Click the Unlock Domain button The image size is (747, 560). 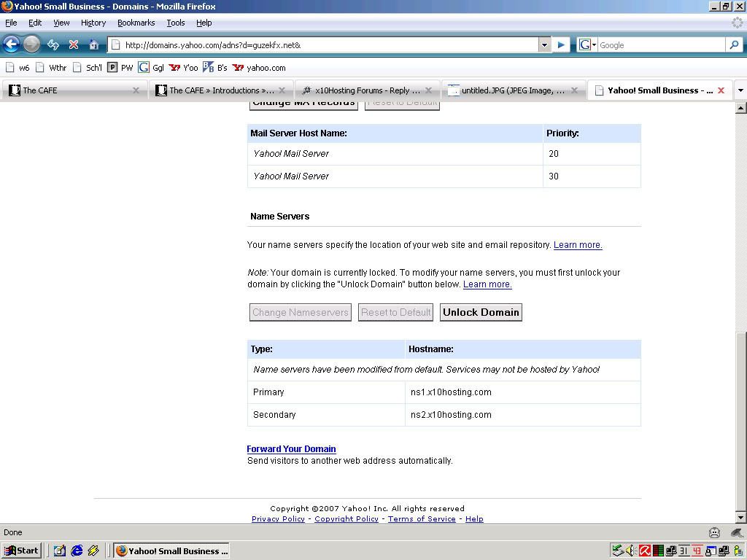coord(481,312)
